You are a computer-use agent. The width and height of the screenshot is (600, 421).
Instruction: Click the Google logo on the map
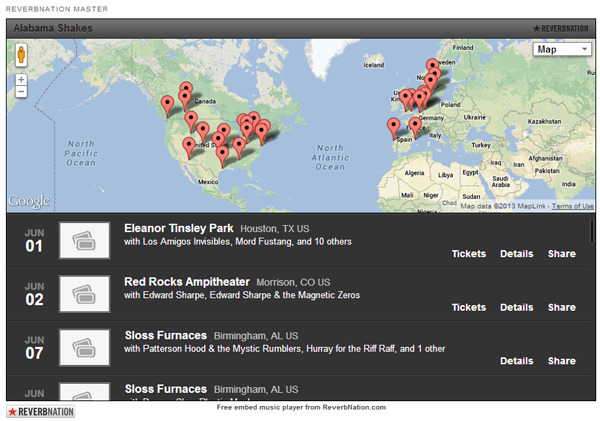click(28, 201)
